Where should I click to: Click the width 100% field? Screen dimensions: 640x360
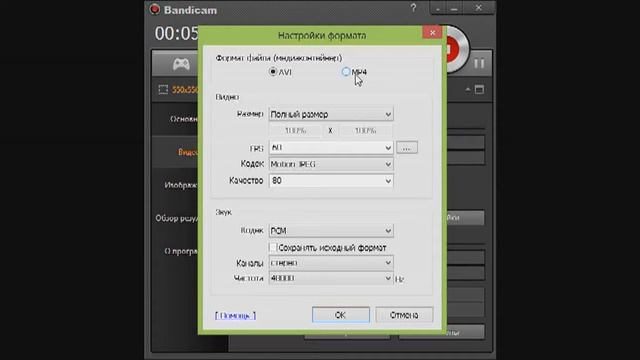(x=296, y=131)
